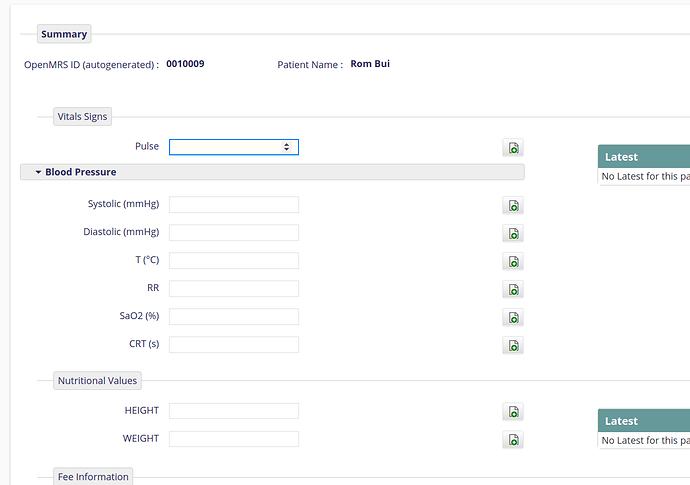Focus the Pulse input field
The image size is (690, 485).
pyautogui.click(x=234, y=147)
